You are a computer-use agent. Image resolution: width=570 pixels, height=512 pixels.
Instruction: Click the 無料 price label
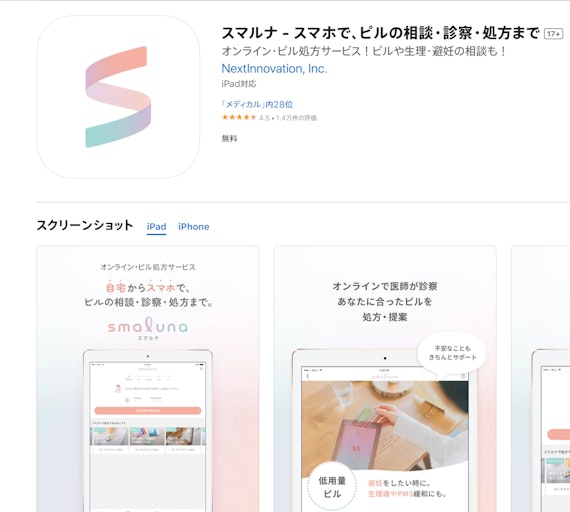pos(229,139)
